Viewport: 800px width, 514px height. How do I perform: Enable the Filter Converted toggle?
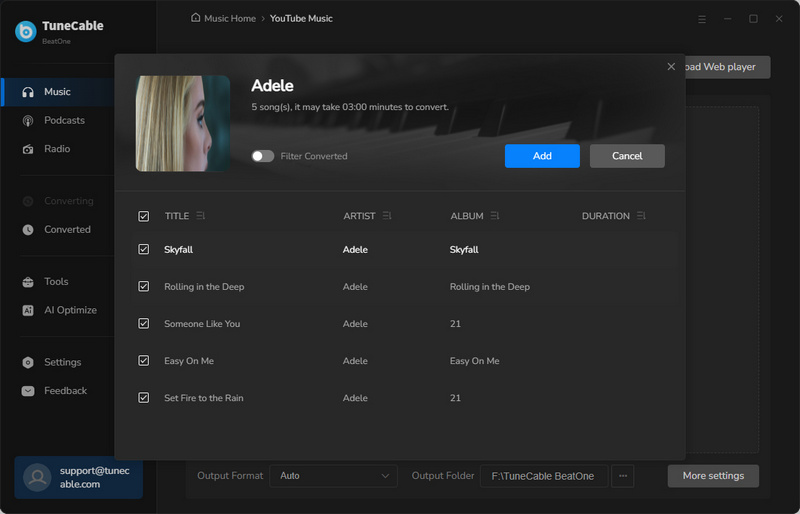click(263, 156)
